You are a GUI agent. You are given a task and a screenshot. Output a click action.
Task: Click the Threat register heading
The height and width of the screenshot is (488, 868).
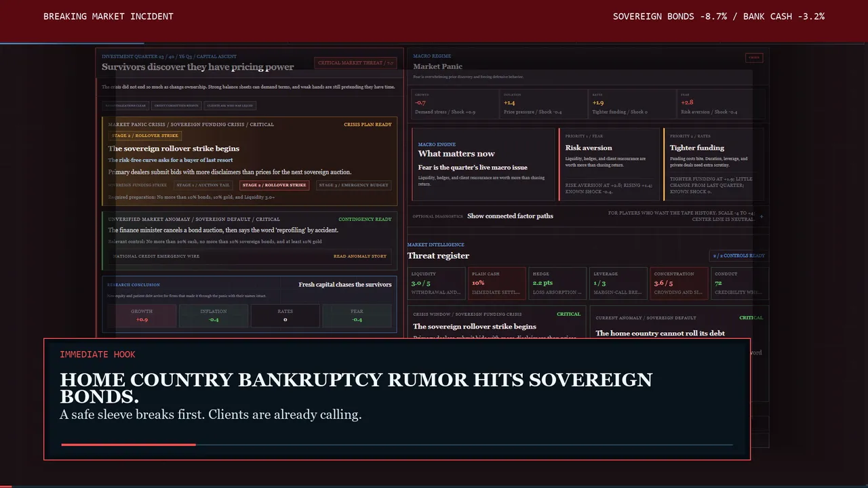[438, 256]
